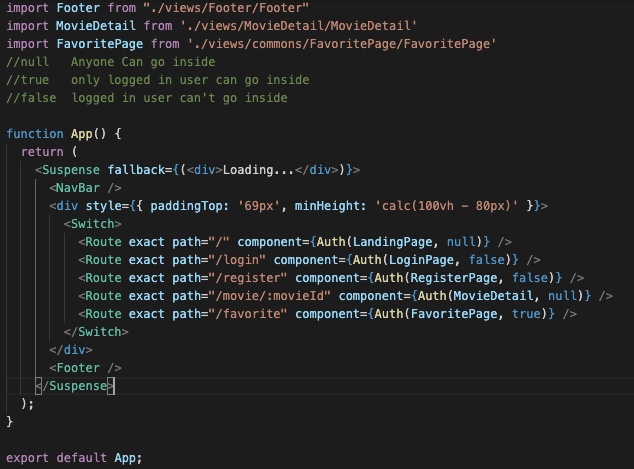Click the path "/login" string
Image resolution: width=634 pixels, height=469 pixels.
click(x=237, y=260)
